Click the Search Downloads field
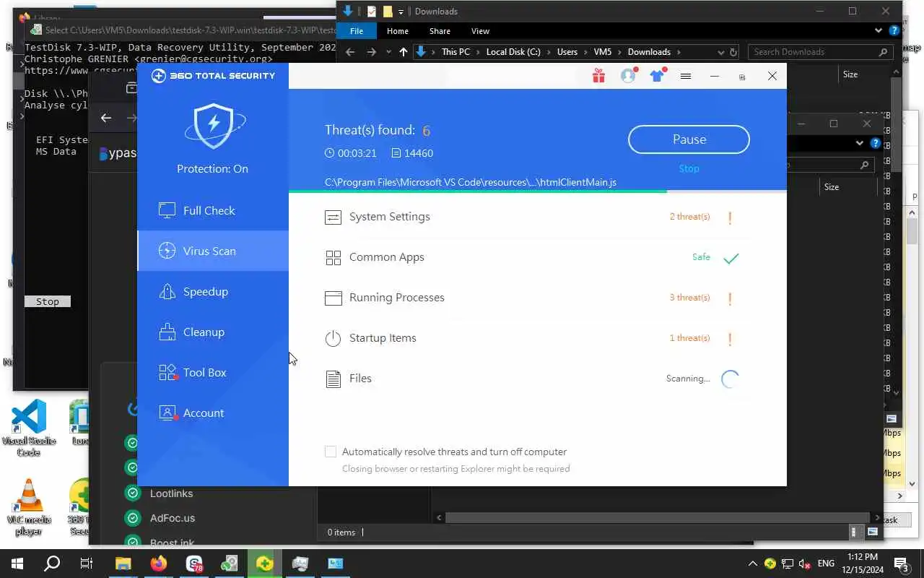924x578 pixels. (819, 52)
